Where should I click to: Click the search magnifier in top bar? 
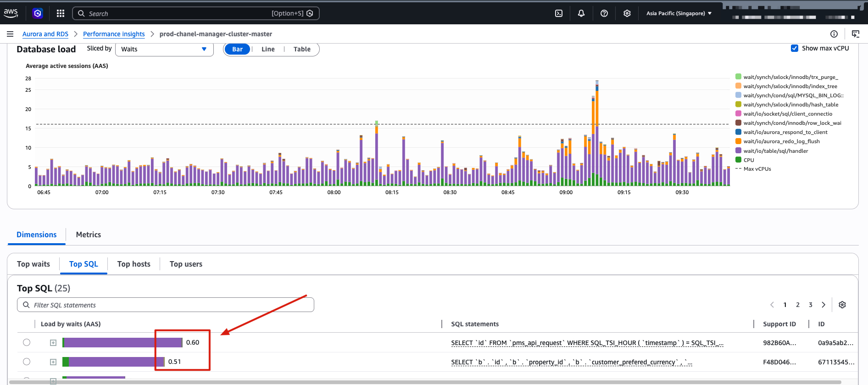(81, 13)
